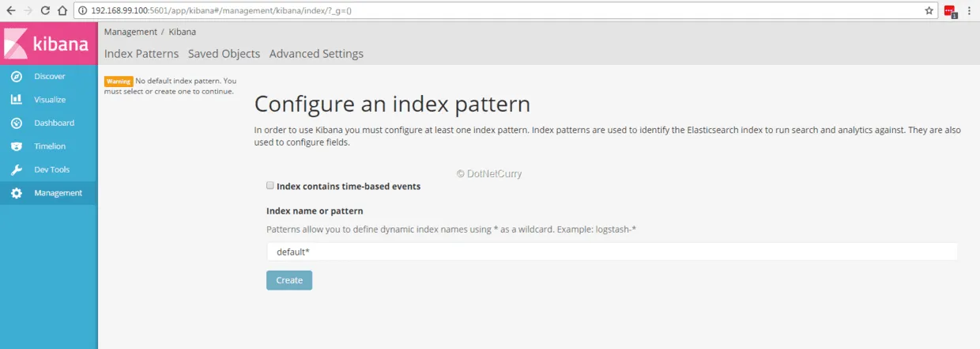This screenshot has height=349, width=980.
Task: Focus the browser address bar
Action: pyautogui.click(x=506, y=11)
